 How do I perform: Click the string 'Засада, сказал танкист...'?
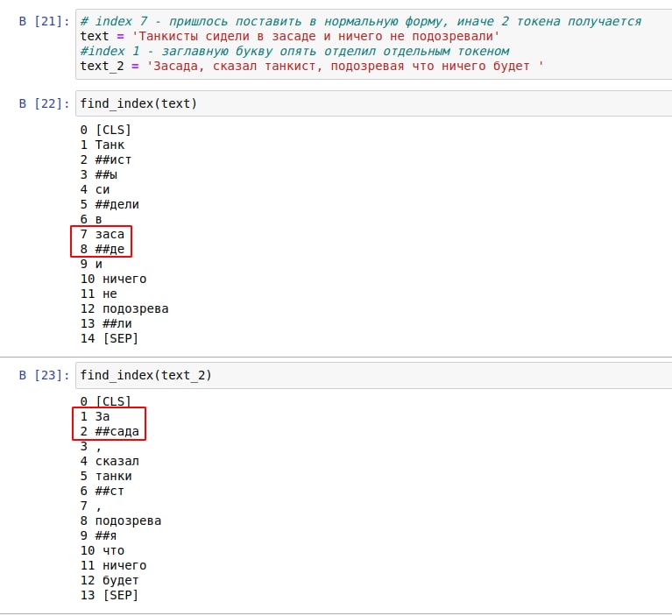point(345,67)
